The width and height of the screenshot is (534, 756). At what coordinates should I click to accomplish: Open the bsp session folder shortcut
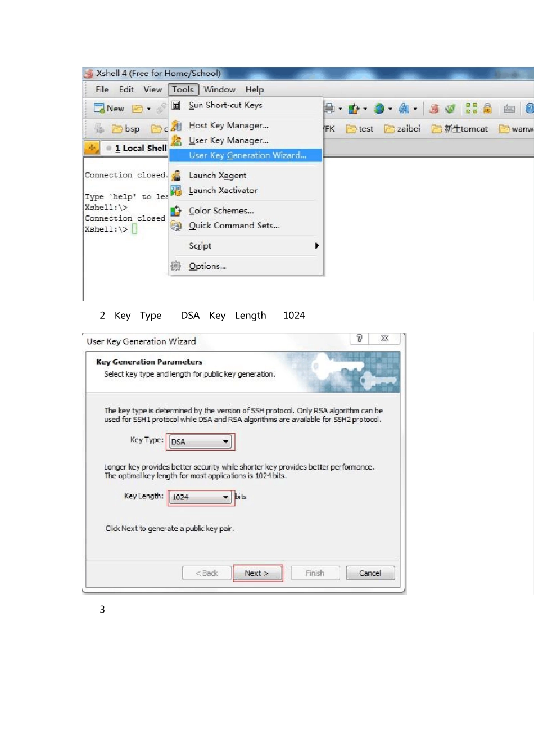125,129
